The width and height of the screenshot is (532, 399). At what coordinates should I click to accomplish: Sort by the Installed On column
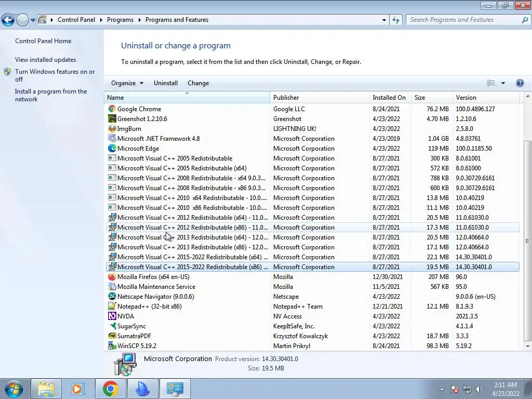tap(391, 97)
